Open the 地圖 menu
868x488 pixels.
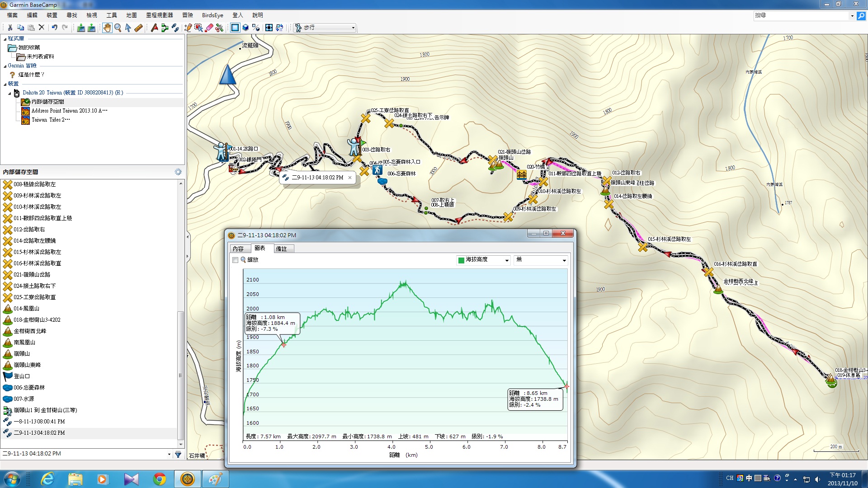click(x=132, y=15)
